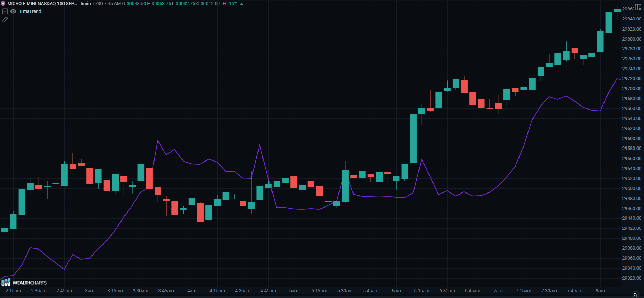Open drawing tools via the pencil icon
The height and width of the screenshot is (298, 644).
tap(5, 19)
